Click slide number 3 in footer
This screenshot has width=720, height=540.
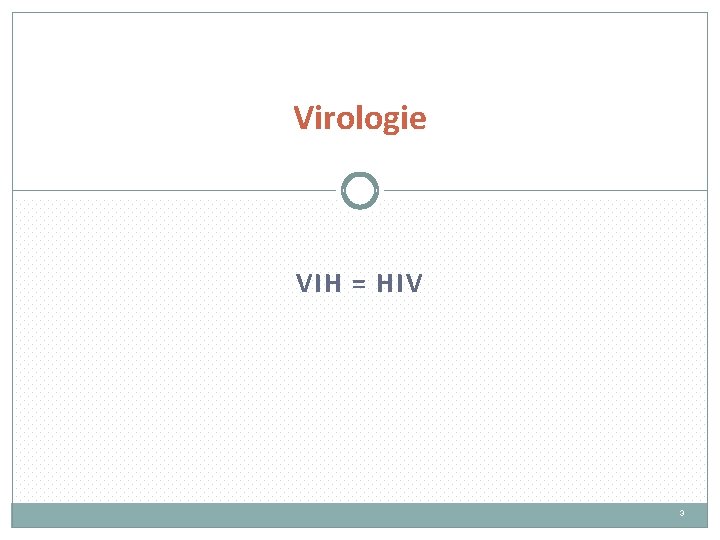pos(681,514)
